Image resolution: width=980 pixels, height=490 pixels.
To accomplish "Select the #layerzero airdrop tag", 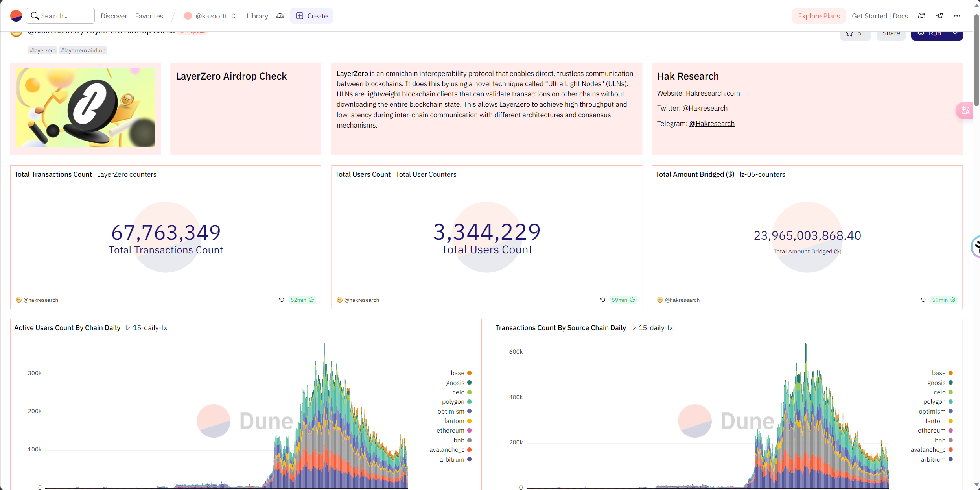I will (x=83, y=50).
